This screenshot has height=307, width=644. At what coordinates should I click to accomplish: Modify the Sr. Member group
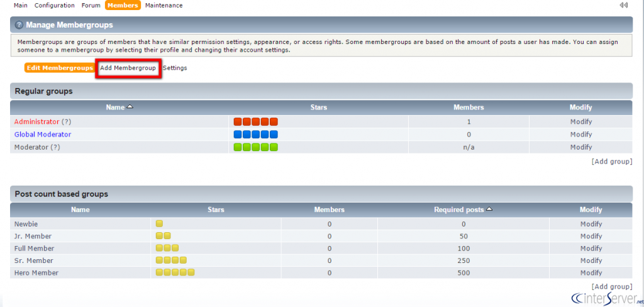(591, 260)
